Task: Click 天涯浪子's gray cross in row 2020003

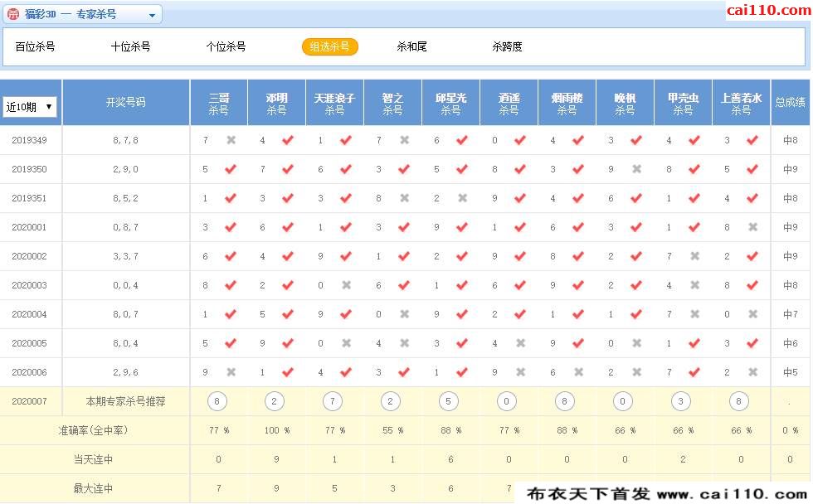Action: pos(347,285)
